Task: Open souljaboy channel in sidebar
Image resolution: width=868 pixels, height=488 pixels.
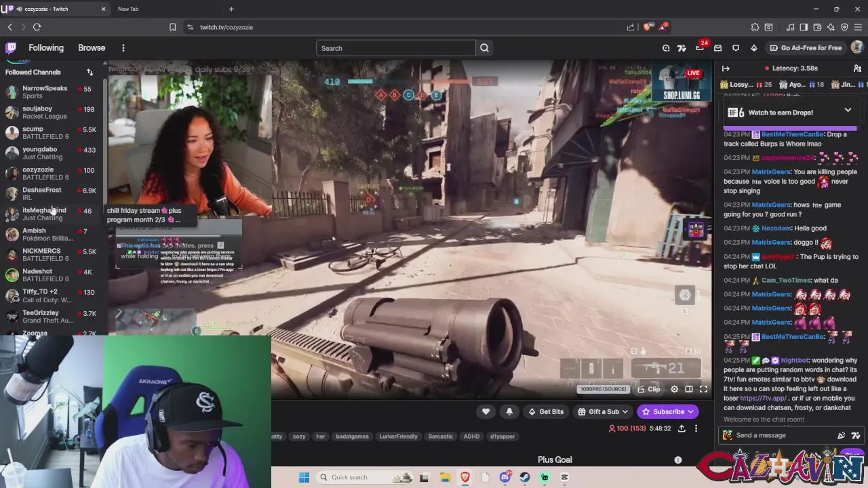Action: pos(51,113)
